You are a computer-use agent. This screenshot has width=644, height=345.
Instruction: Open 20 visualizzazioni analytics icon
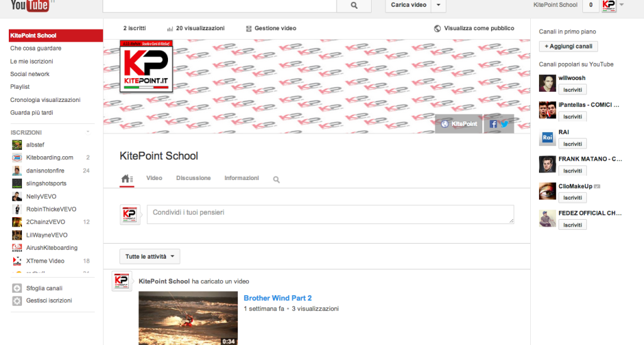[x=170, y=29]
